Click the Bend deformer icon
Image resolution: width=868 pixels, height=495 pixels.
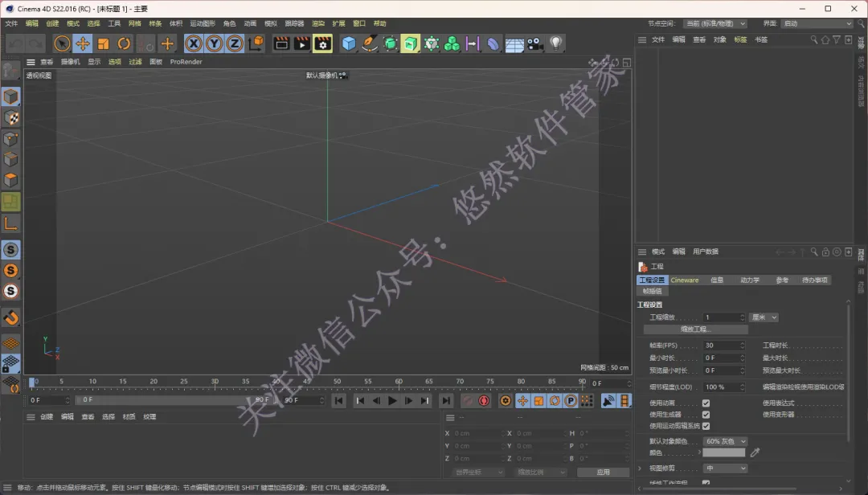[x=493, y=43]
